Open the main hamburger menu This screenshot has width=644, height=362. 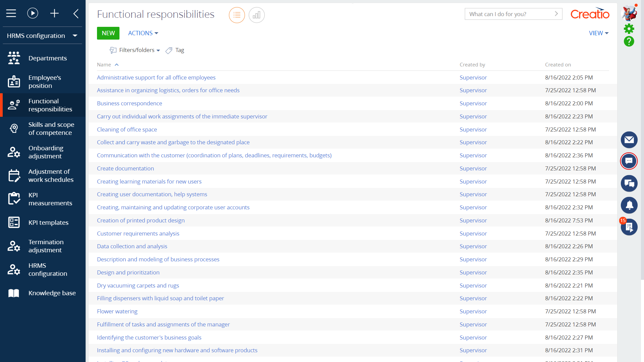pyautogui.click(x=11, y=13)
